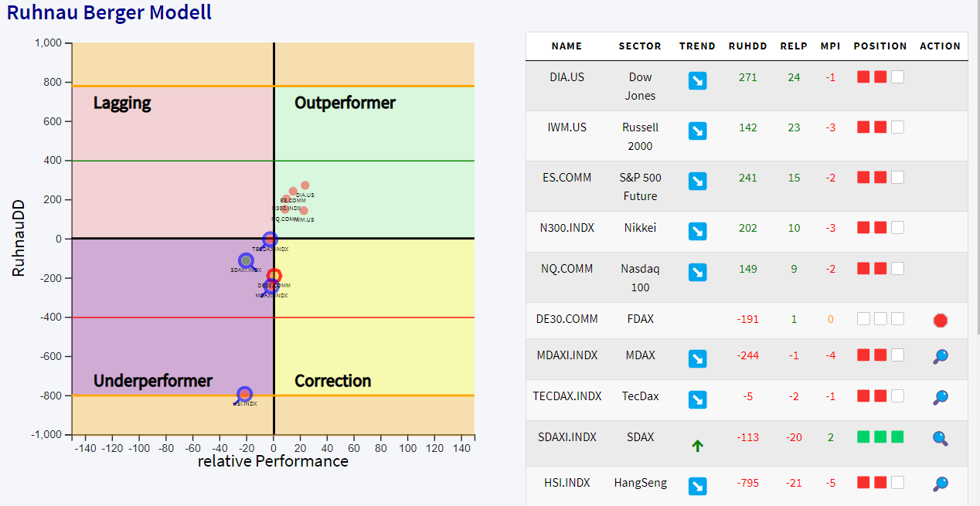Click the green up arrow for SDAXI.INDX
Screen dimensions: 980x506
(697, 446)
